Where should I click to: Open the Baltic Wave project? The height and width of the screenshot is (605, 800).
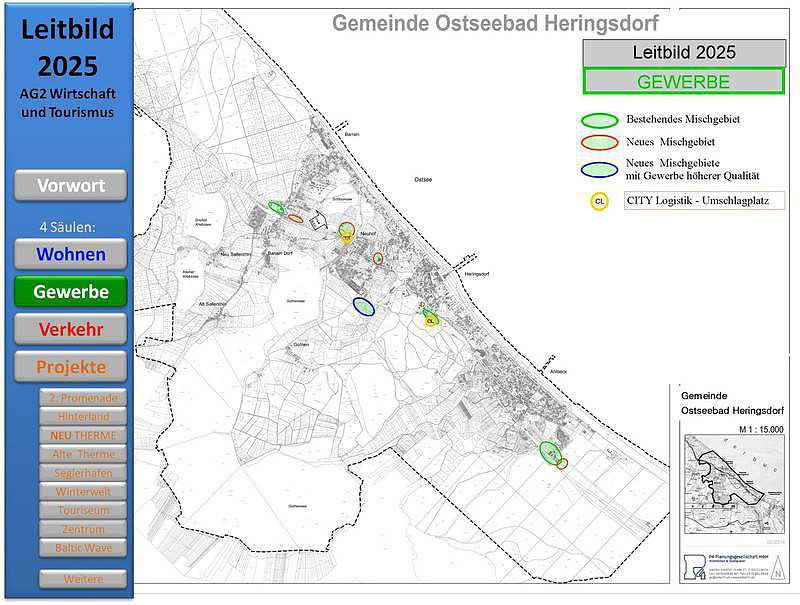coord(83,548)
